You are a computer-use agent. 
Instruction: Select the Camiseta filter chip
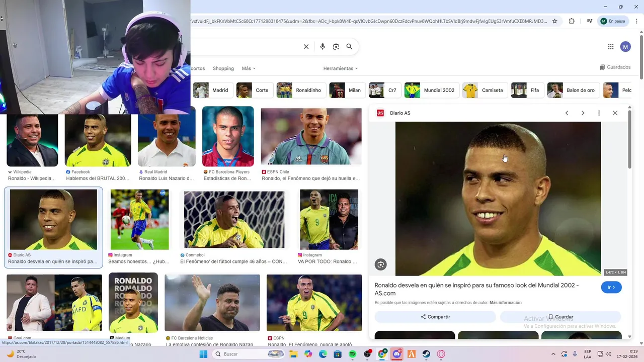coord(484,90)
